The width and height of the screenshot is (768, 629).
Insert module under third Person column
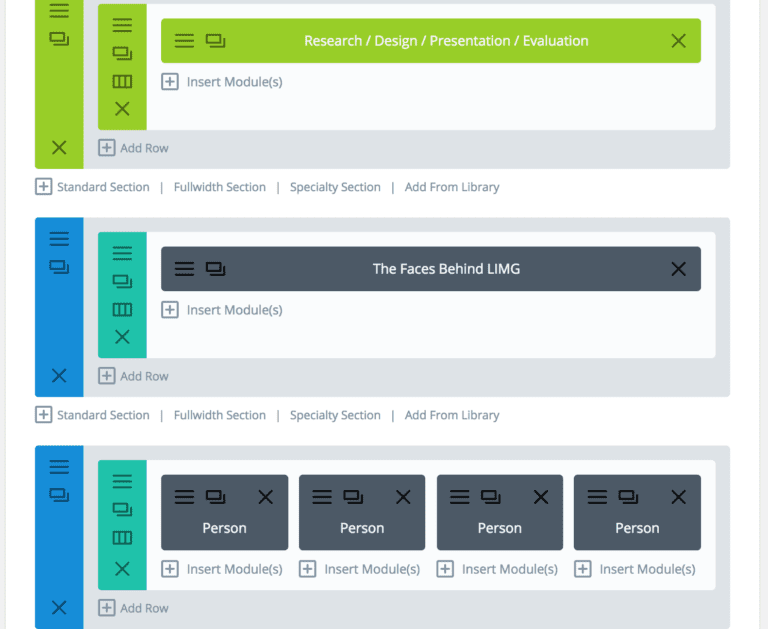coord(497,569)
